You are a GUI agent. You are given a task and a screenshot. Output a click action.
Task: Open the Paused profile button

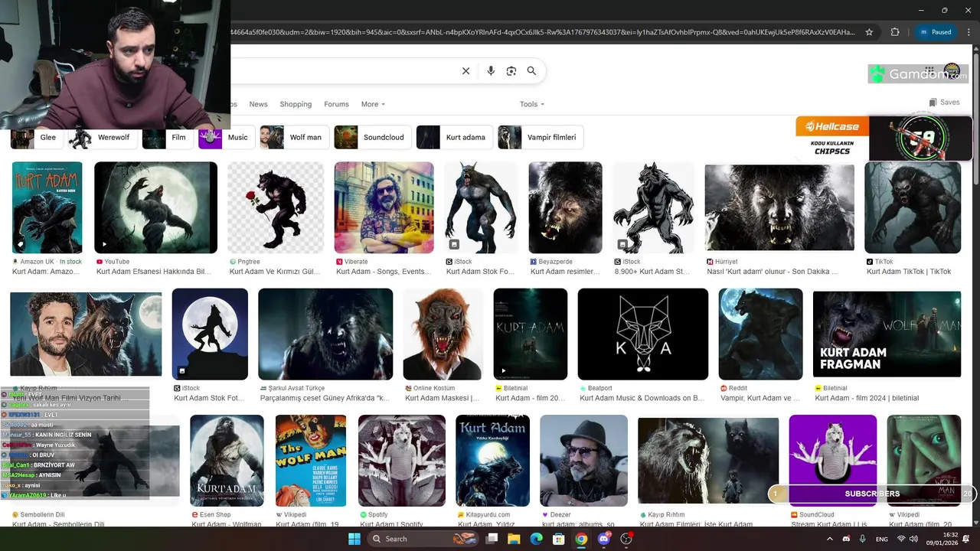tap(936, 32)
